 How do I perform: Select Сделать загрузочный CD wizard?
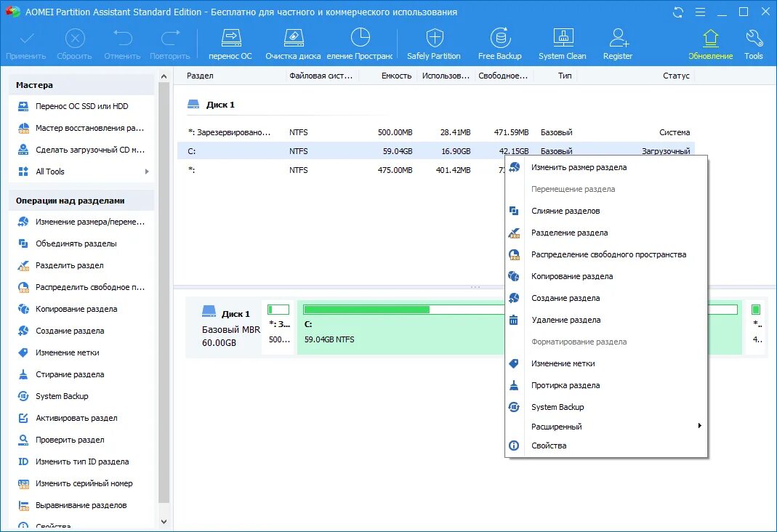[81, 150]
